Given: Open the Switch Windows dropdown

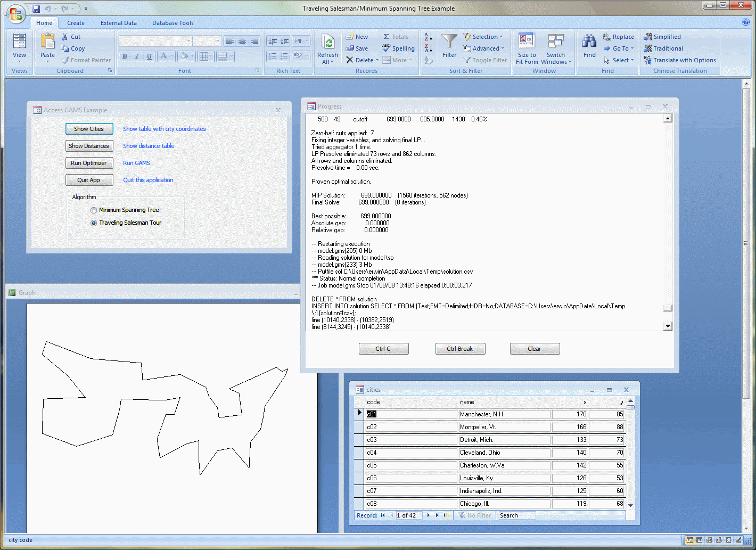Looking at the screenshot, I should (x=556, y=49).
